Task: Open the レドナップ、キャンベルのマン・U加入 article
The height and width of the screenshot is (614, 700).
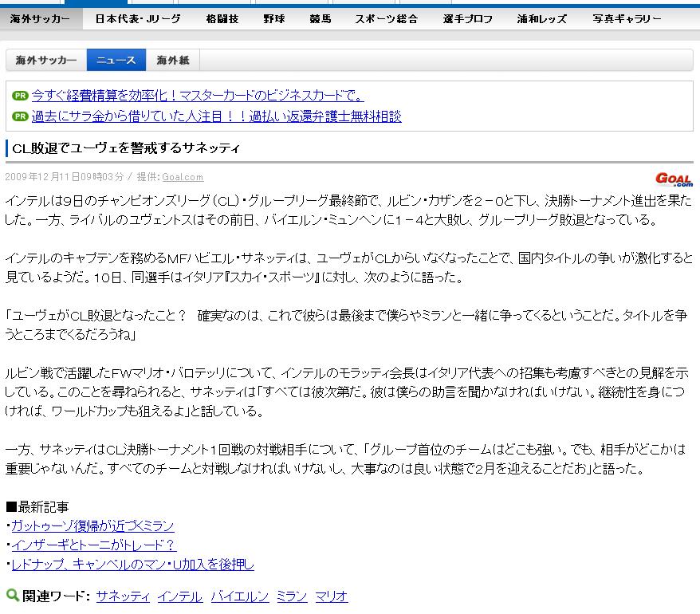Action: [x=132, y=565]
